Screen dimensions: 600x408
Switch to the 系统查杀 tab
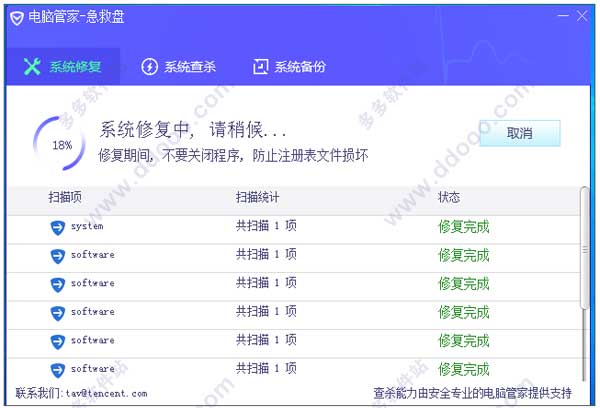(x=178, y=67)
